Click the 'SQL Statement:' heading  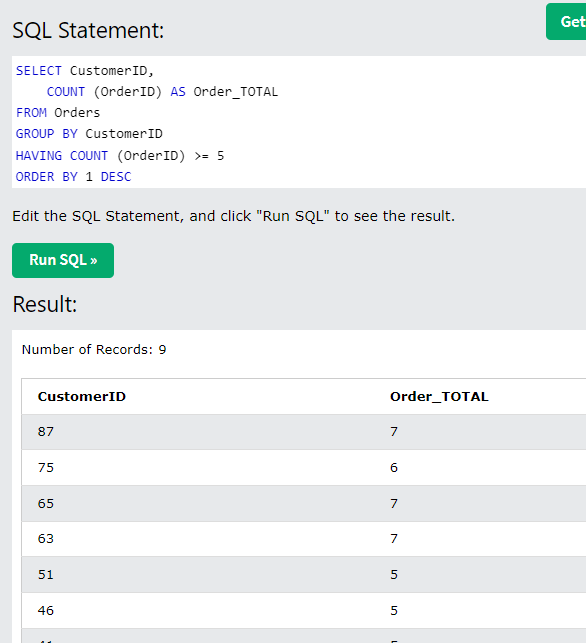point(88,30)
